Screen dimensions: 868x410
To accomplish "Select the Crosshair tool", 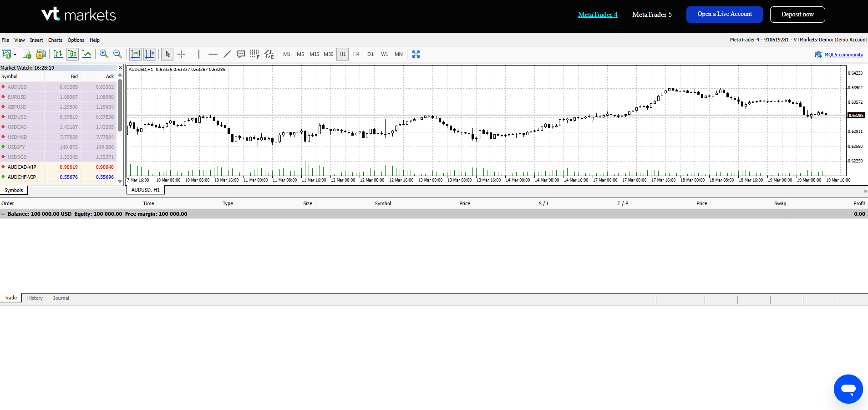I will (x=181, y=54).
